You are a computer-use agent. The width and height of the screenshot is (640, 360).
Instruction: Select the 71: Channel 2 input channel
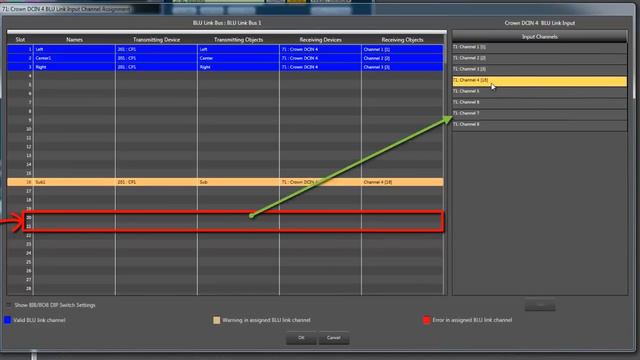[540, 58]
